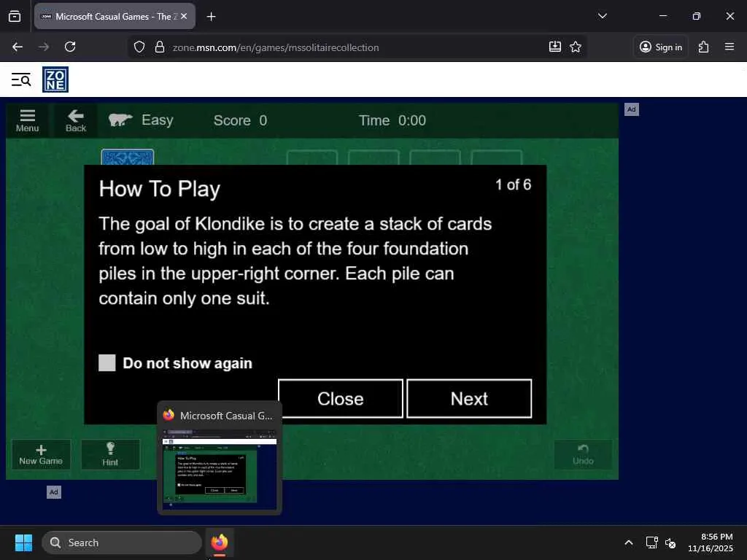Navigate back in the browser

tap(18, 47)
